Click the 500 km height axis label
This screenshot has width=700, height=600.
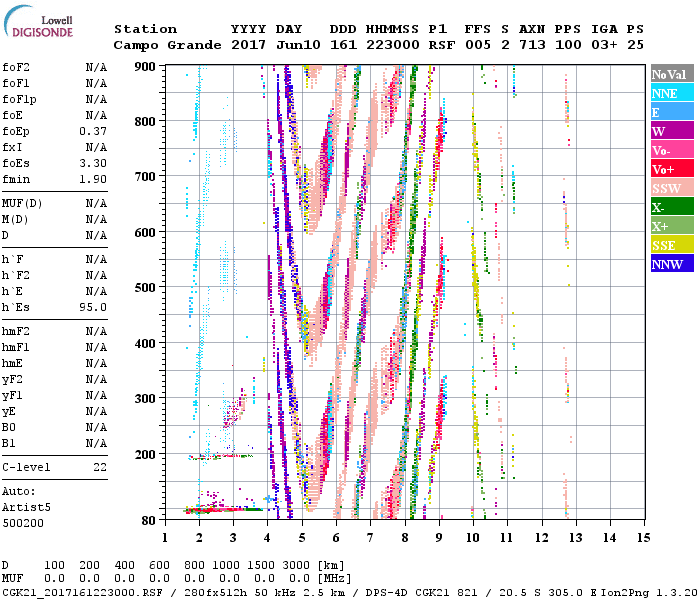click(x=145, y=288)
